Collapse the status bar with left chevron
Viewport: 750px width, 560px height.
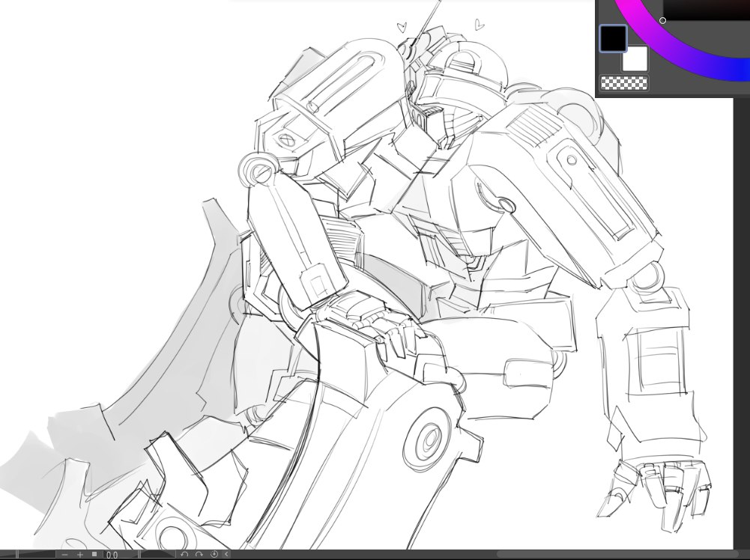(x=227, y=554)
